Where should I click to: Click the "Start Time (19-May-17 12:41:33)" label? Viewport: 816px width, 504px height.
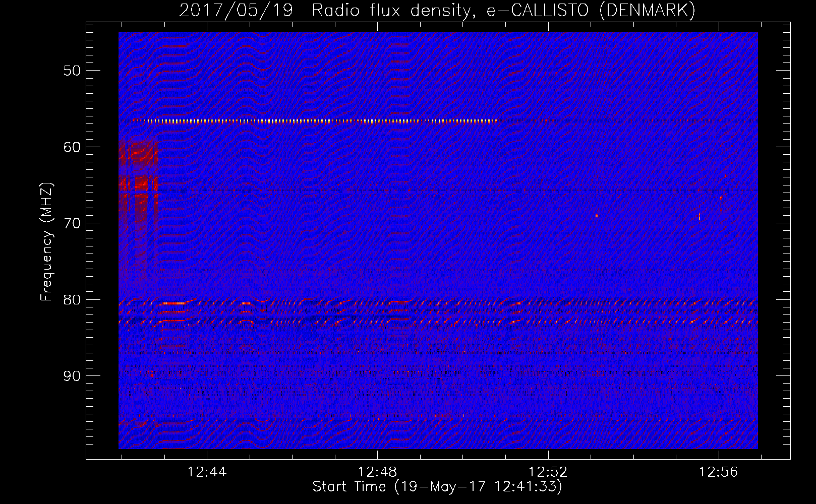coord(437,487)
